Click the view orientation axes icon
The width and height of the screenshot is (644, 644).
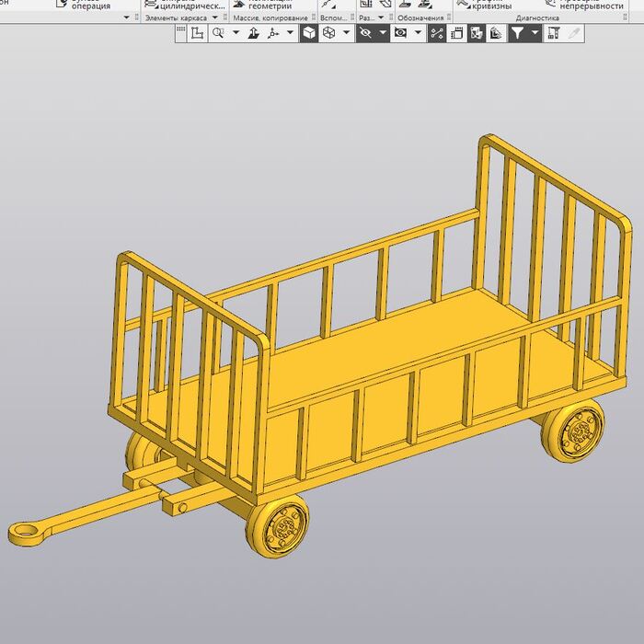273,33
